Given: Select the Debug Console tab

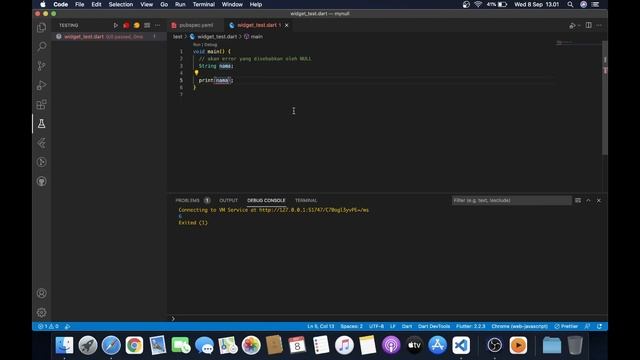Looking at the screenshot, I should click(x=266, y=200).
